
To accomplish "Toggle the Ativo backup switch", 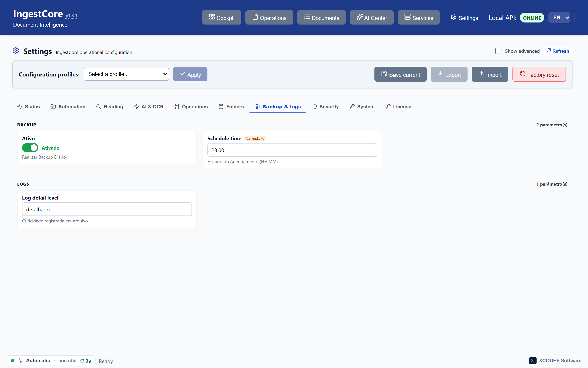I will tap(30, 148).
